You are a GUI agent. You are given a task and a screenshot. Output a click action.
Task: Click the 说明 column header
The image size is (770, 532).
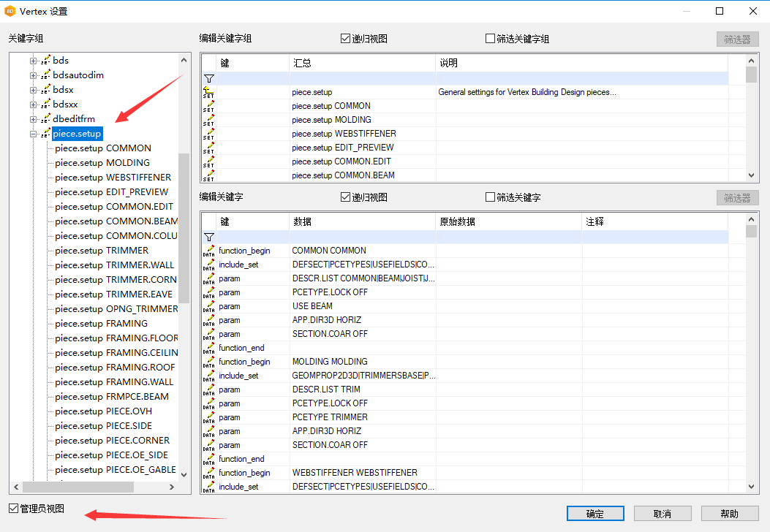point(581,63)
